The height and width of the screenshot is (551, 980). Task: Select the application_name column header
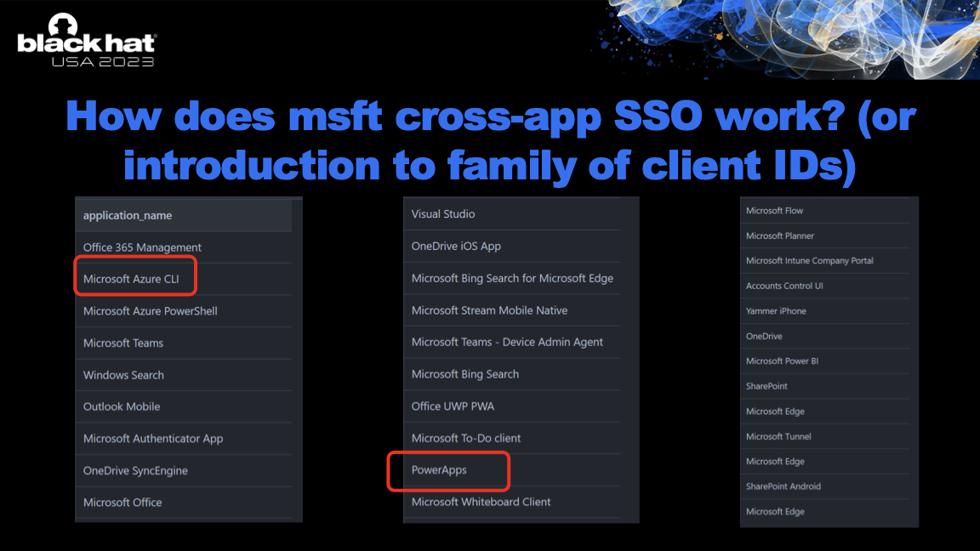(184, 215)
